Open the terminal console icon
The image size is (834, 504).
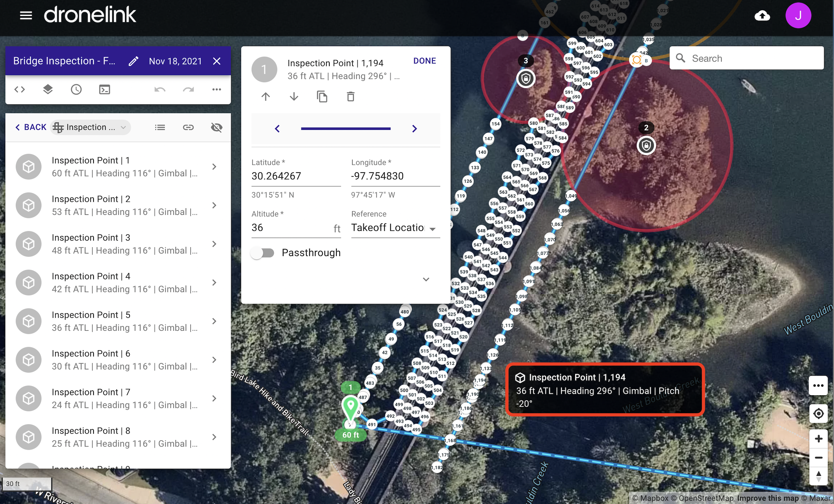pos(104,89)
